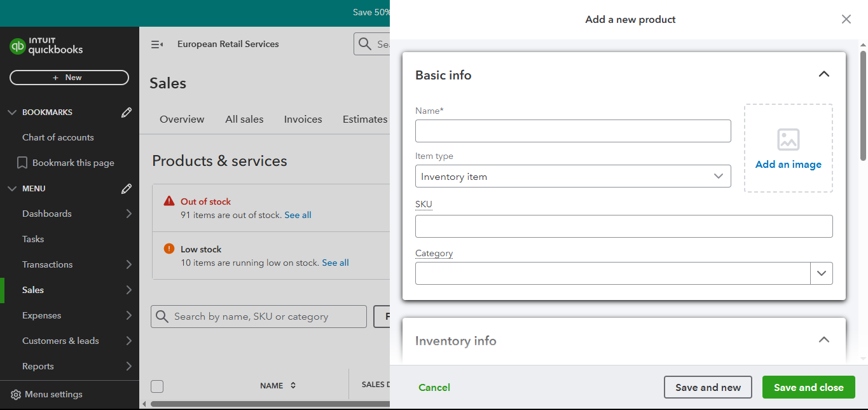
Task: Edit bookmarks with the pencil icon
Action: (127, 113)
